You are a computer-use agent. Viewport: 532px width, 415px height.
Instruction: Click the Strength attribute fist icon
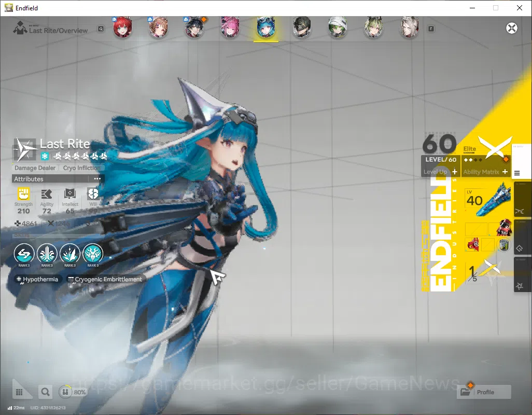click(23, 195)
